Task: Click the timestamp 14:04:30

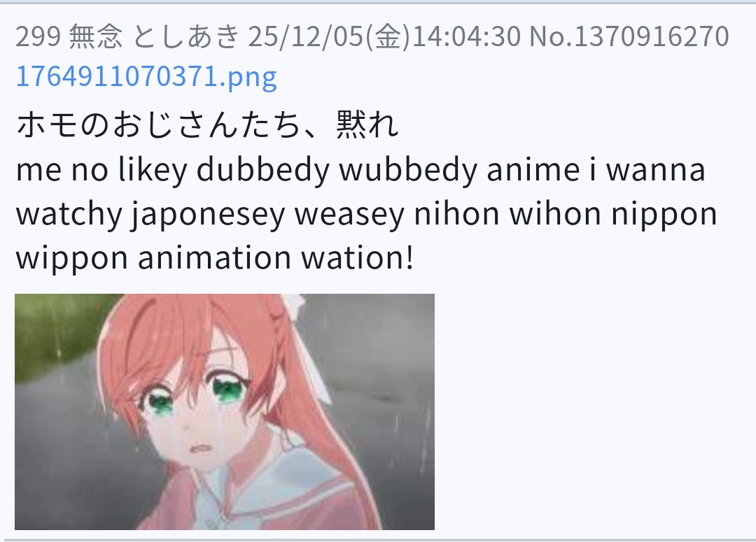Action: click(x=466, y=36)
